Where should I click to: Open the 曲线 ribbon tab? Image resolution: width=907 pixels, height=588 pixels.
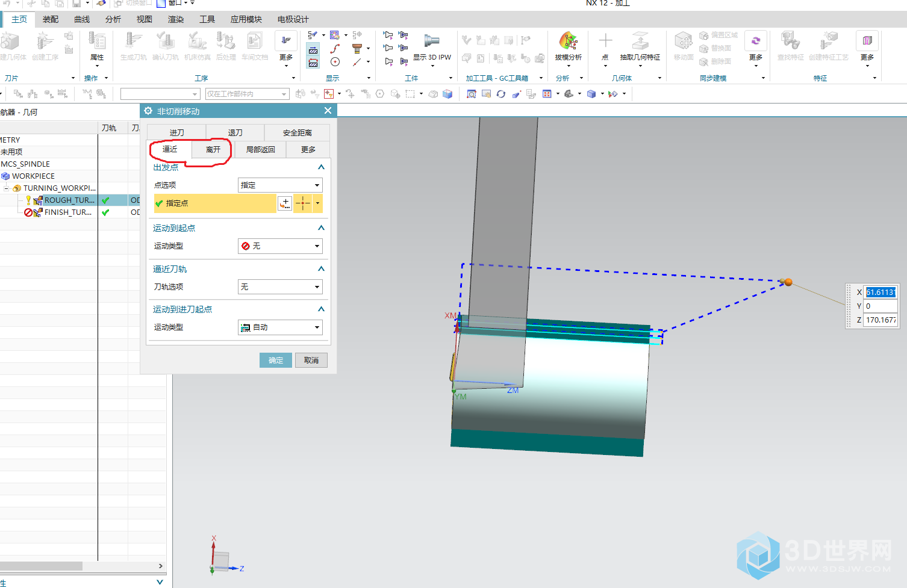click(82, 19)
